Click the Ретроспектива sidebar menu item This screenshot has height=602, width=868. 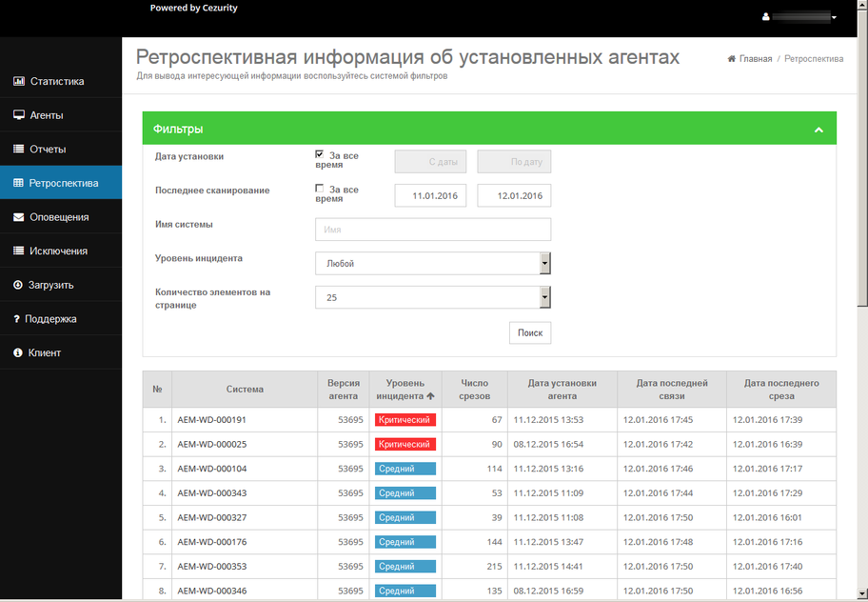(x=61, y=183)
